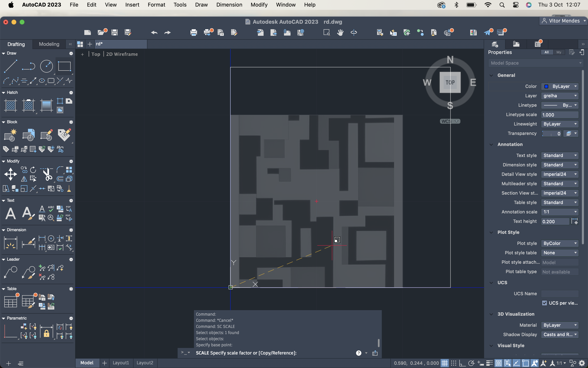The height and width of the screenshot is (368, 588).
Task: Click the 2D Wireframe visual style label
Action: [122, 54]
